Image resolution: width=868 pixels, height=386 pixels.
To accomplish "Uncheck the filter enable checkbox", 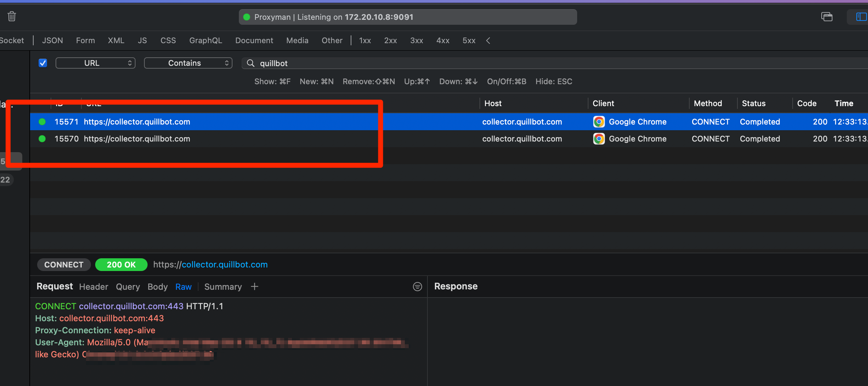I will point(43,63).
